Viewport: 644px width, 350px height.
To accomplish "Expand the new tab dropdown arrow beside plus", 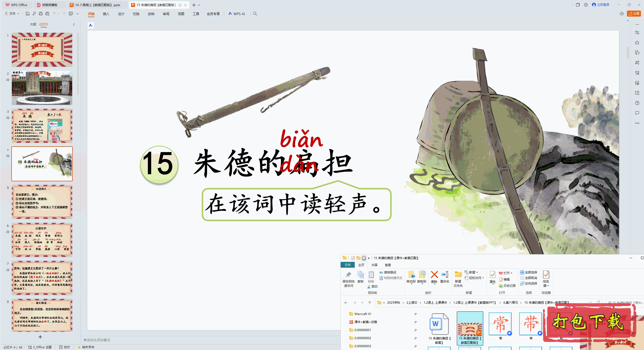I will [199, 5].
